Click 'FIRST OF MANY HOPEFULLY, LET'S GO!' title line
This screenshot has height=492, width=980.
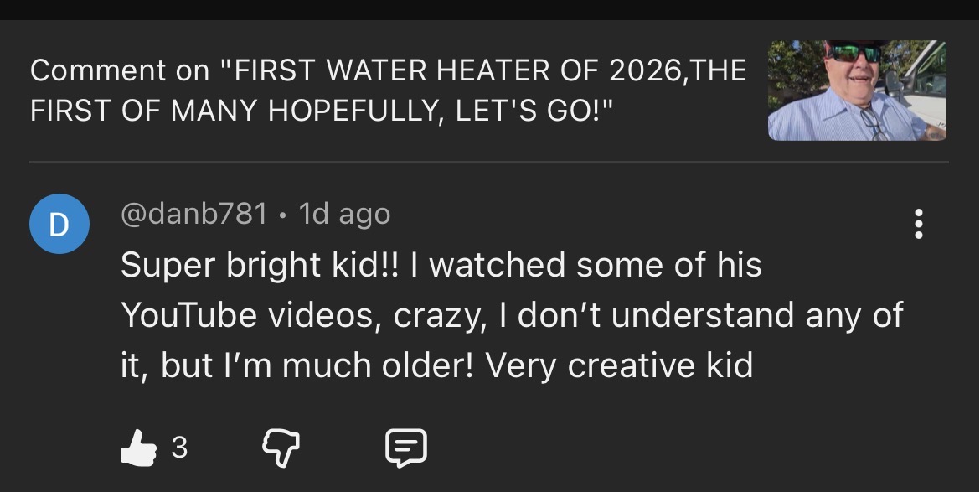pos(321,111)
